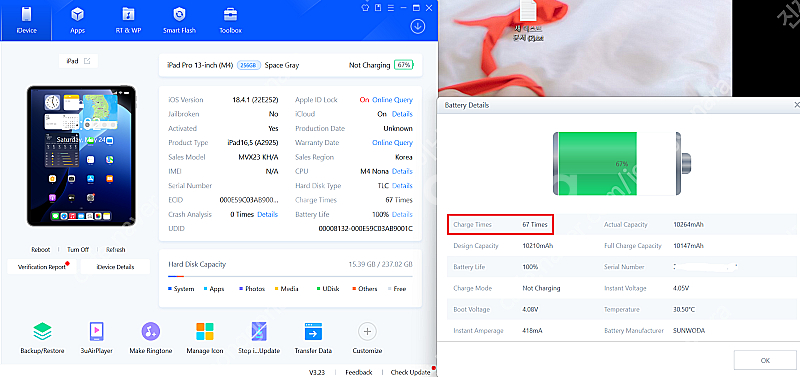Open the downloads circle arrow icon

coord(418,27)
